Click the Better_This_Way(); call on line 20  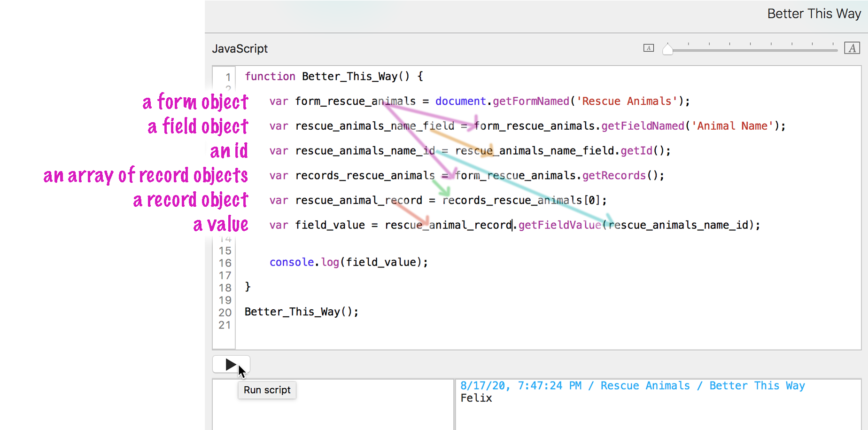coord(301,312)
